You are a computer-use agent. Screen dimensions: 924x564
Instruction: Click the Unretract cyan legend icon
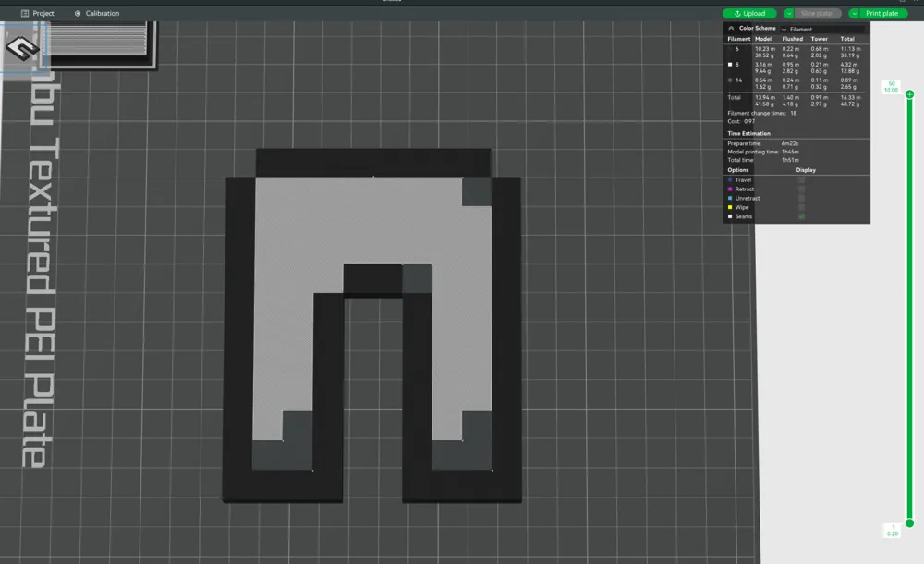click(730, 198)
